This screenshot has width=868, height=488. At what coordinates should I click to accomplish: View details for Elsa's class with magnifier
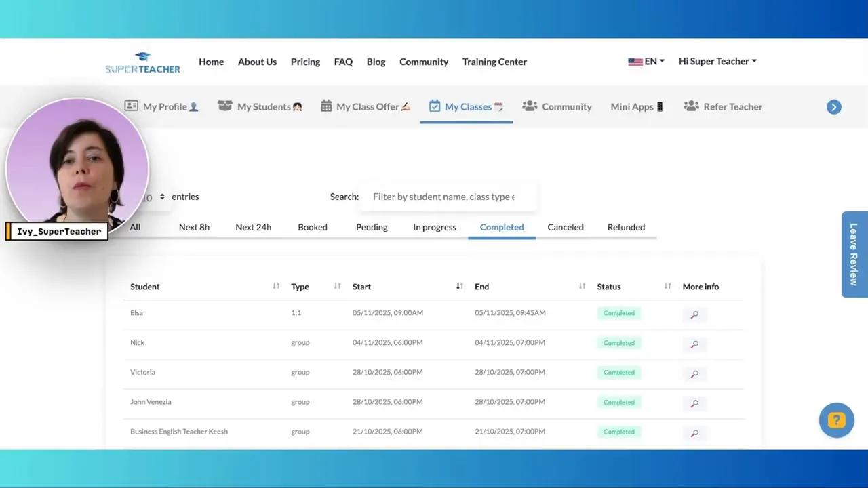click(x=694, y=314)
